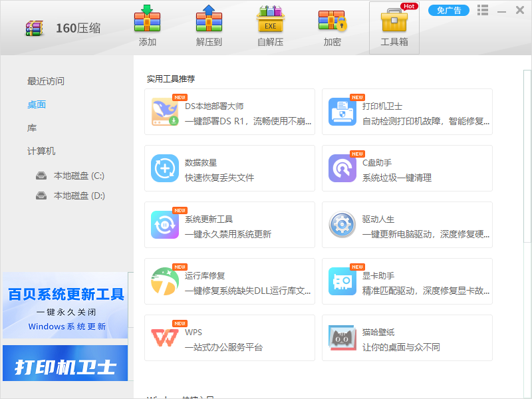
Task: Click the 打印机卫士 blue ad banner
Action: click(x=65, y=363)
